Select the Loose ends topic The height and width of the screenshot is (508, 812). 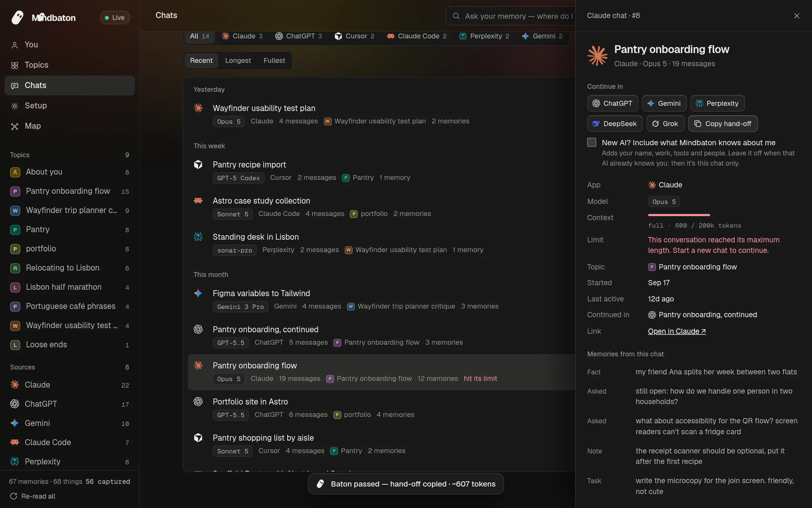coord(70,345)
